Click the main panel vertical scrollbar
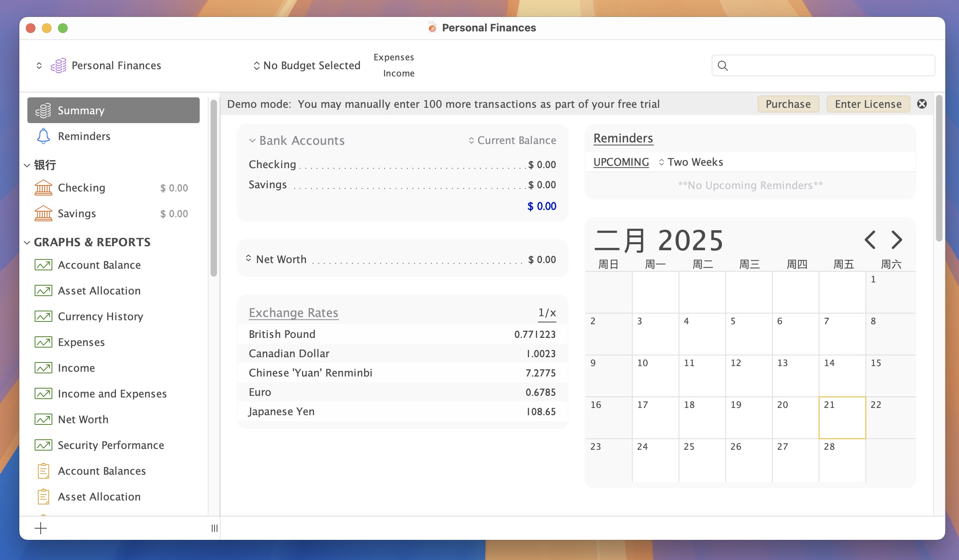This screenshot has width=959, height=560. pyautogui.click(x=939, y=168)
